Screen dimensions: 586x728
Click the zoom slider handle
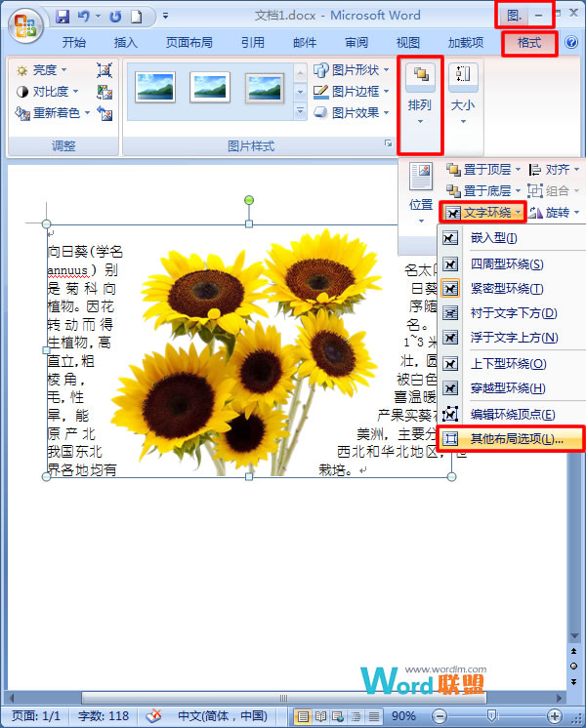pyautogui.click(x=492, y=716)
